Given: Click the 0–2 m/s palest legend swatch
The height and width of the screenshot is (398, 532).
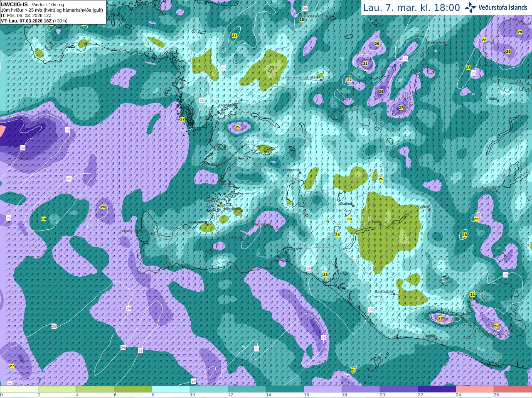Looking at the screenshot, I should point(19,389).
